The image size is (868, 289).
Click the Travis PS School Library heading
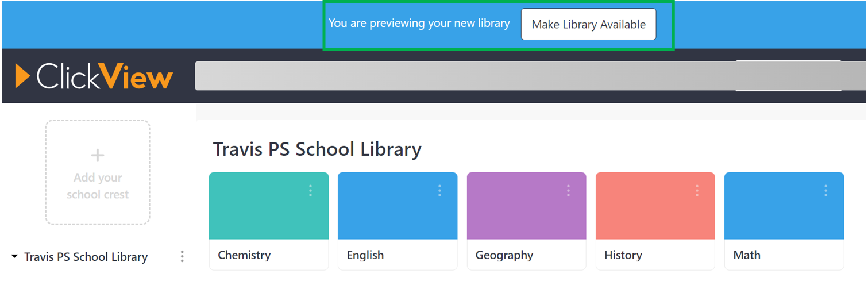point(317,149)
